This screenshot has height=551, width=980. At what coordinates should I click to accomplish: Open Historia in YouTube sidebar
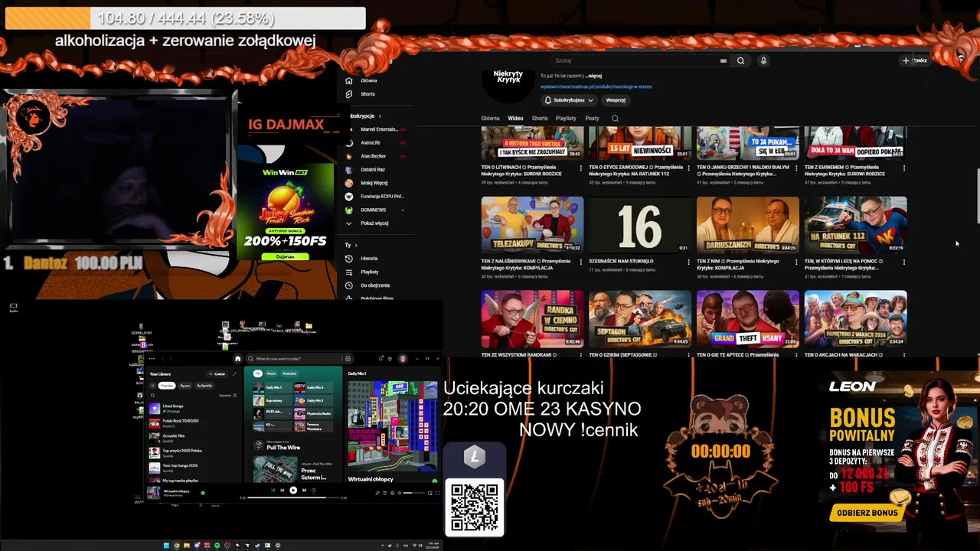[x=362, y=259]
